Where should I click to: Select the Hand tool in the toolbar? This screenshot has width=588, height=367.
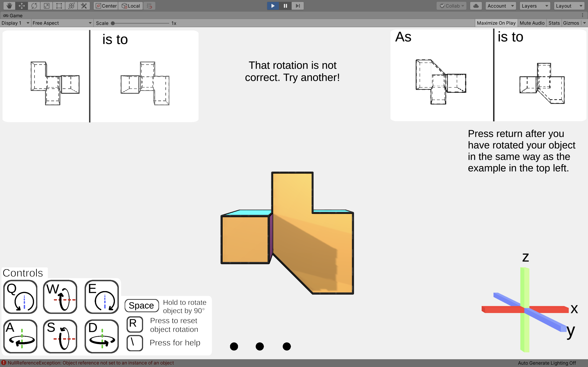click(9, 6)
